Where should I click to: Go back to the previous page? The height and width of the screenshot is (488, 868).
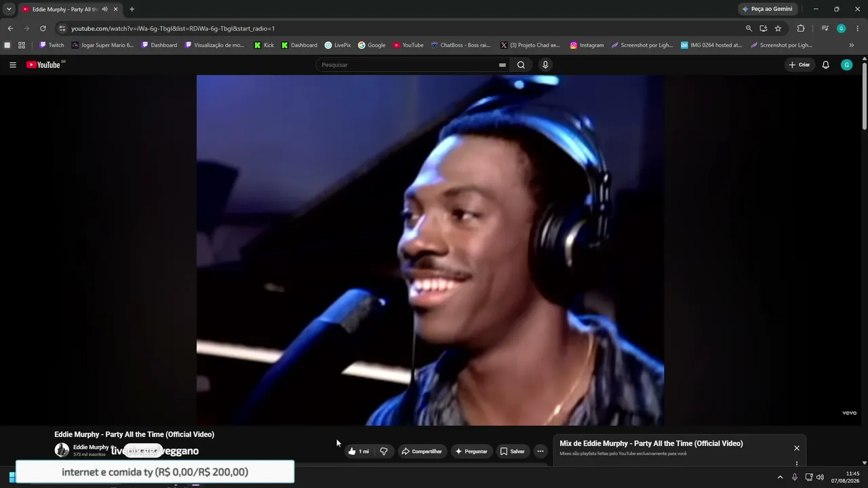(10, 28)
